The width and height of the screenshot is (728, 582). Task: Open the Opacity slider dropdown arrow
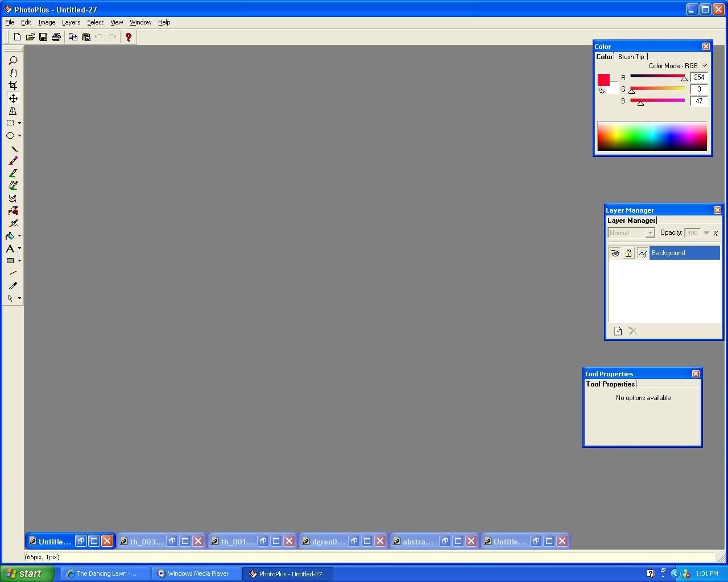[706, 233]
